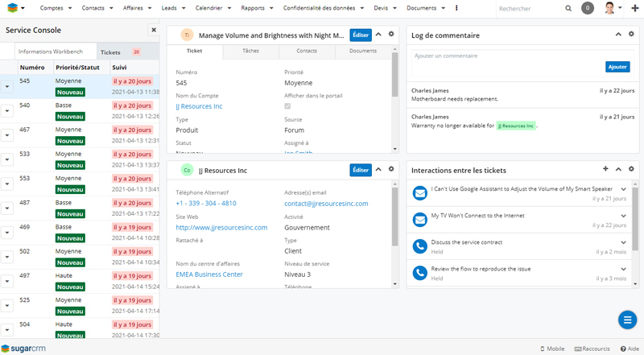Click email icon for Google Assistant interaction
Viewport: 644px width, 355px height.
pyautogui.click(x=419, y=193)
